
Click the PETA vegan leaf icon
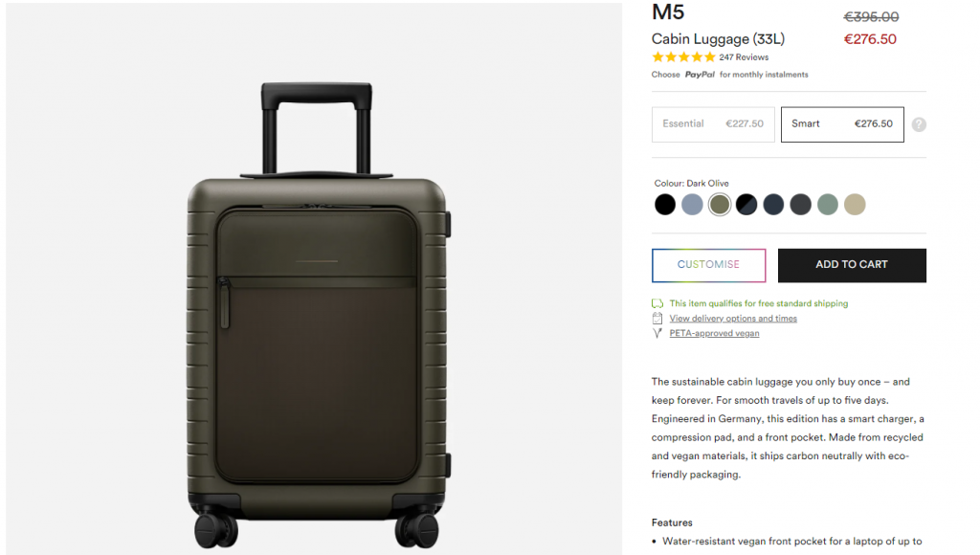click(657, 333)
